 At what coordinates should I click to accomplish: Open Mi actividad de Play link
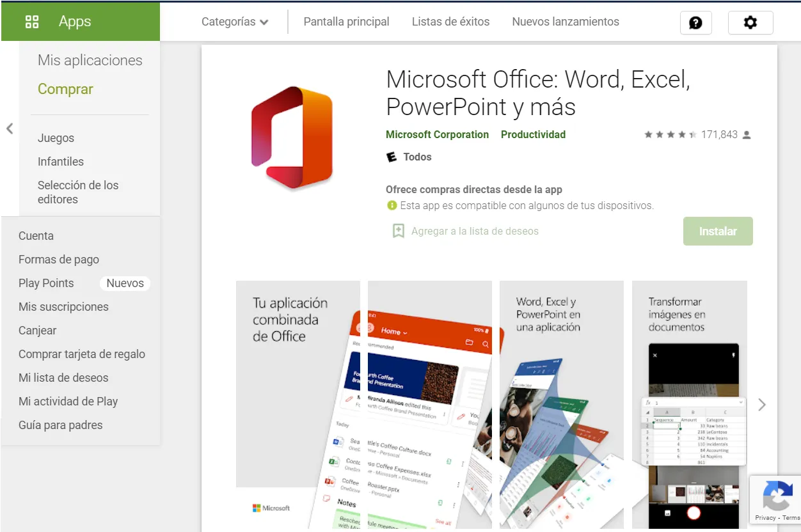click(68, 402)
